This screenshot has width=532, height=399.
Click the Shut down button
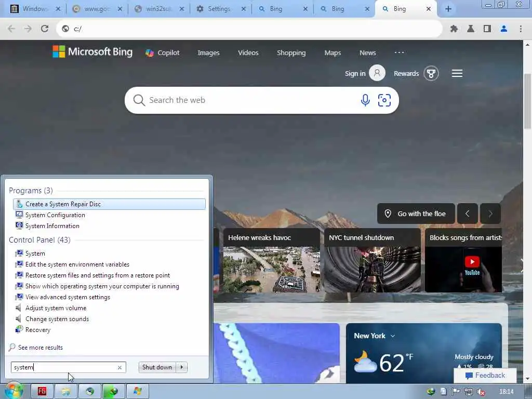pyautogui.click(x=157, y=367)
